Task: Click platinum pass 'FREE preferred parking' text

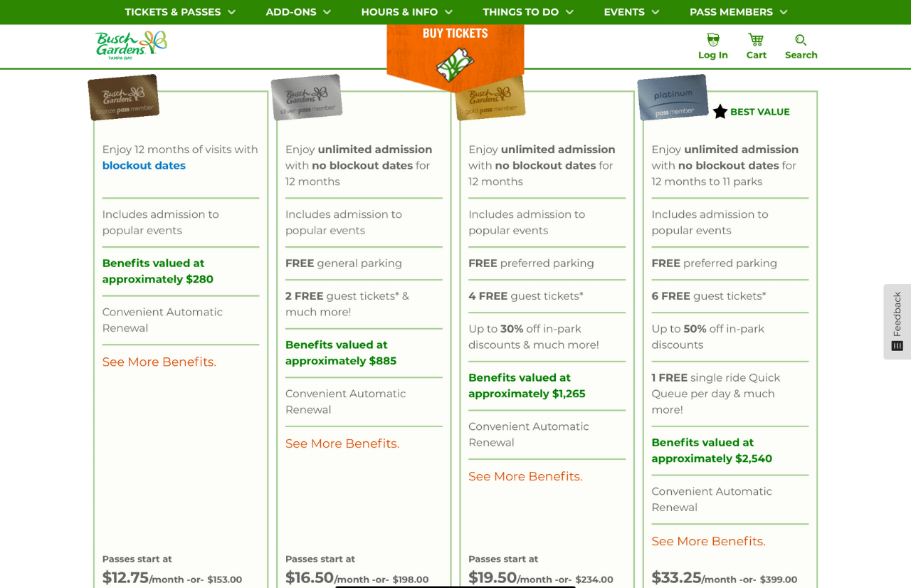Action: (x=714, y=263)
